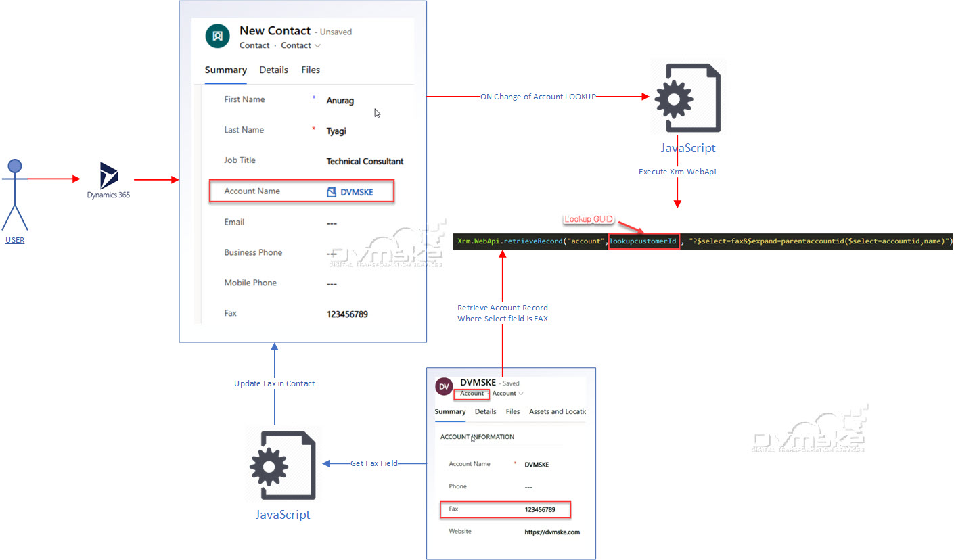Click the Account entity label under DVMSKE header

(x=472, y=394)
